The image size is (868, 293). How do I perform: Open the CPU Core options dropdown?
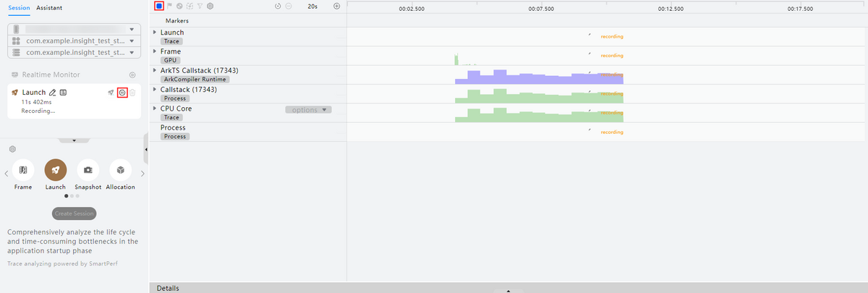[x=308, y=110]
